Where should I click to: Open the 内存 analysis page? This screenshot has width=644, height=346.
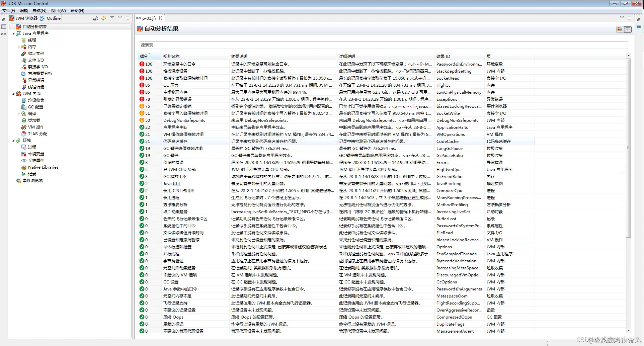pyautogui.click(x=32, y=47)
